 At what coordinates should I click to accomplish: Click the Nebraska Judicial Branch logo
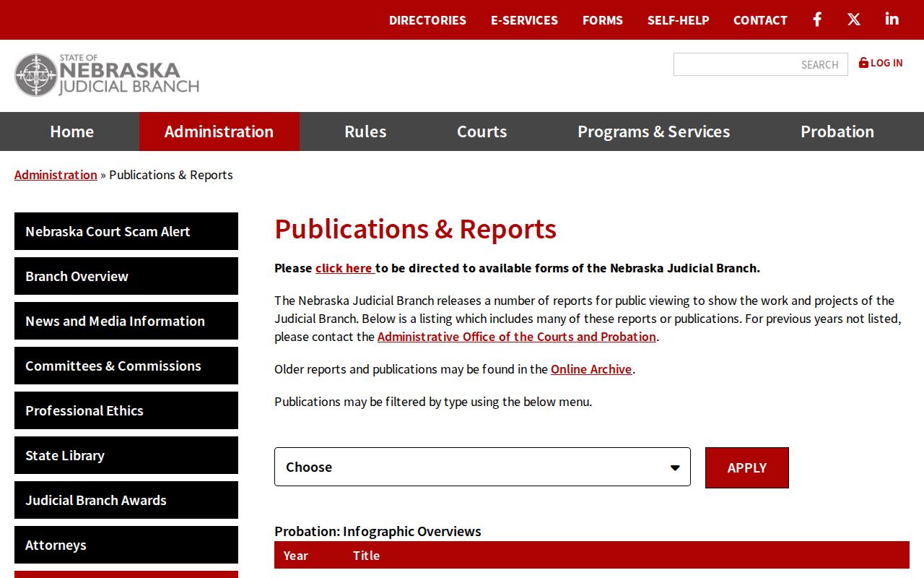[107, 75]
